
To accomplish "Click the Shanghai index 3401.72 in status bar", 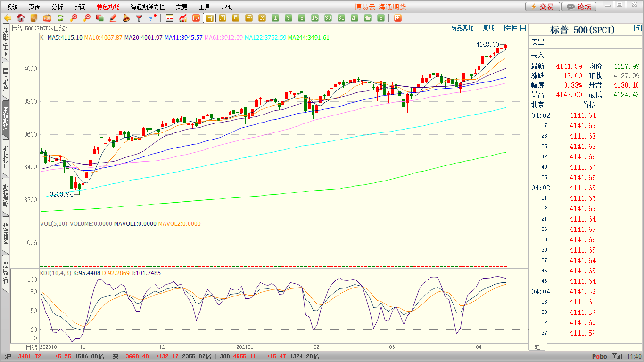I will [x=30, y=356].
